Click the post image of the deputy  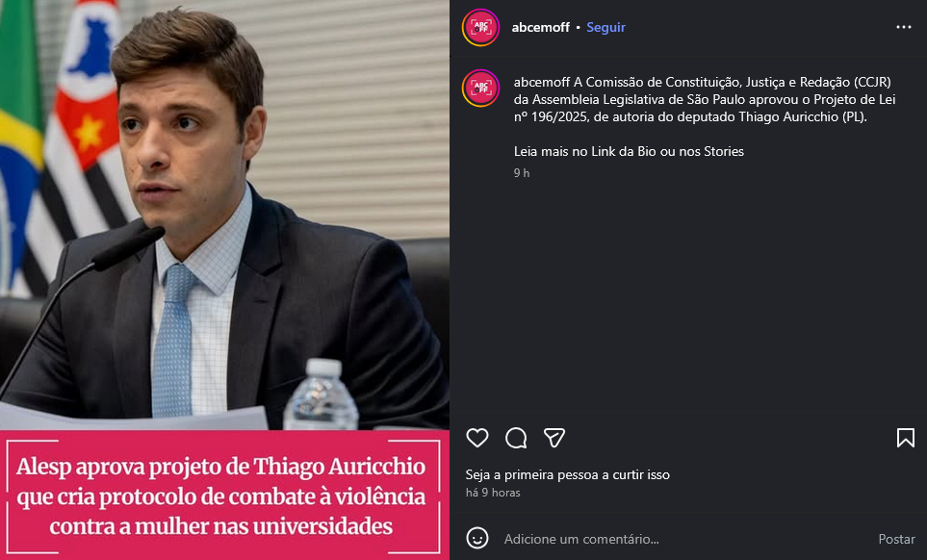(224, 215)
